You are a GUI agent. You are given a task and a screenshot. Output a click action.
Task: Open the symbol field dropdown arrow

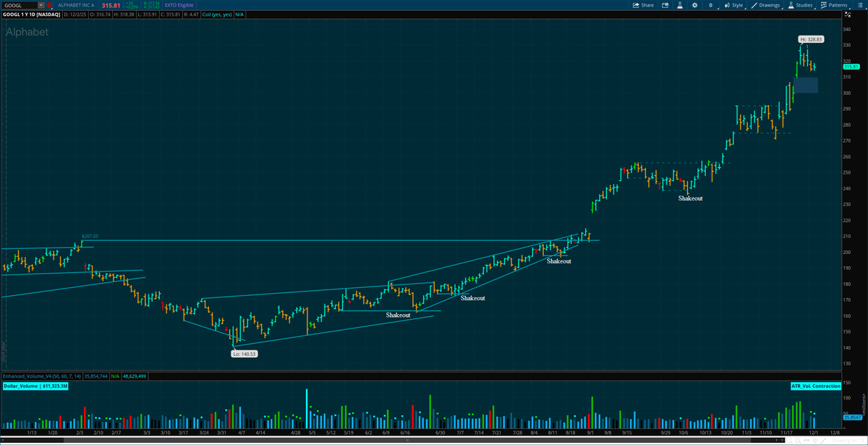pos(41,4)
